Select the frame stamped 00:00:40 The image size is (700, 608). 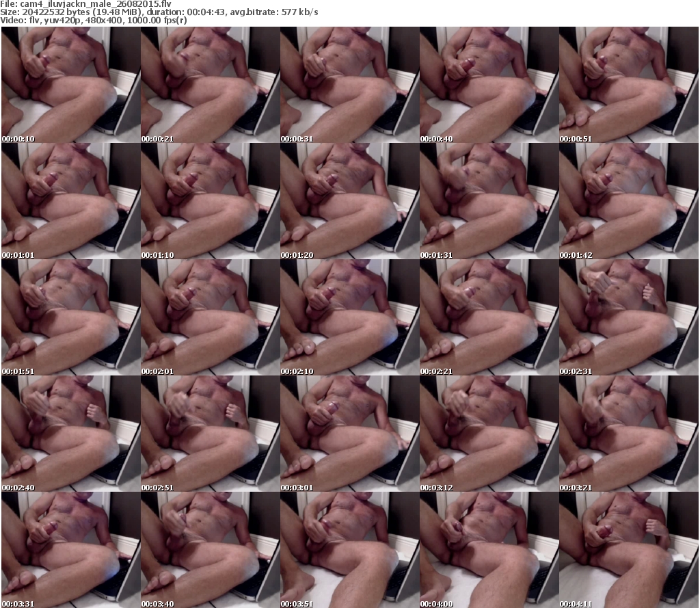coord(489,85)
